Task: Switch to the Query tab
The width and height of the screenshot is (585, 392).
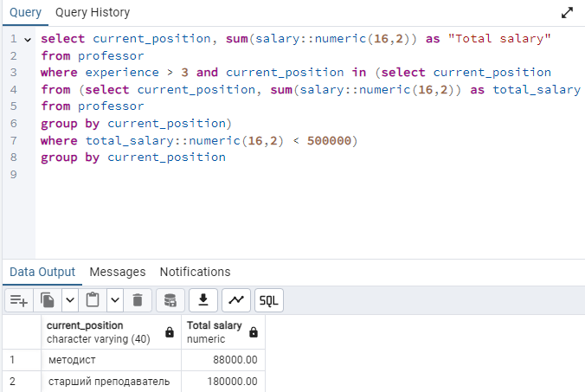Action: pyautogui.click(x=25, y=12)
